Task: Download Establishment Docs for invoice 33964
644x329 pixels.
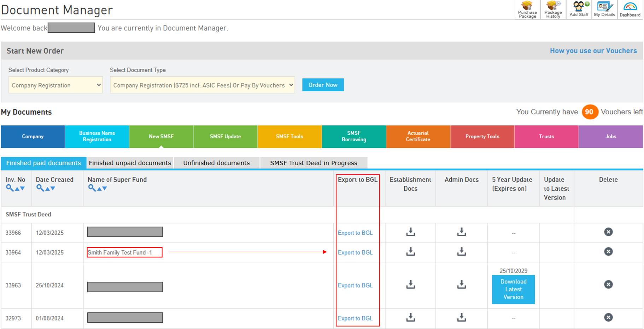Action: [x=410, y=252]
